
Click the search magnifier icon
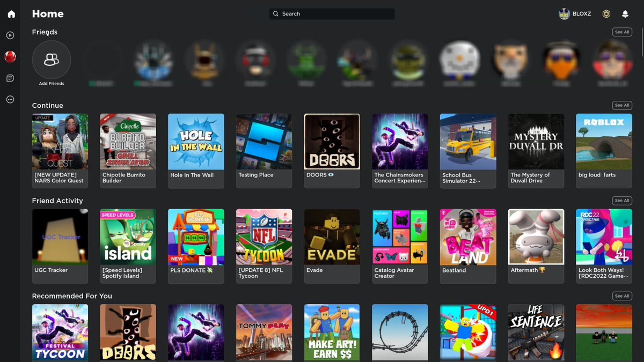276,14
